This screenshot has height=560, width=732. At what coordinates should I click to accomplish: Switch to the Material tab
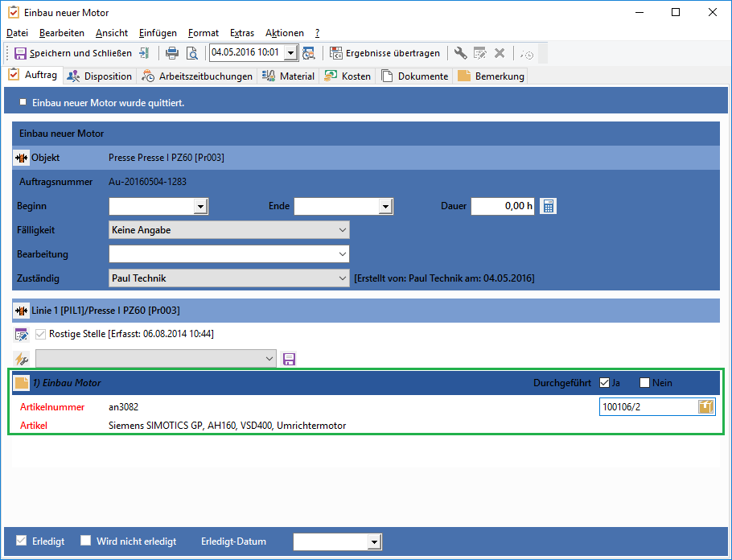288,76
